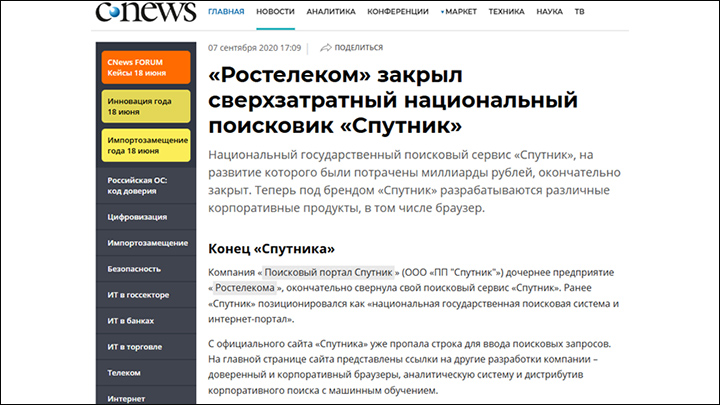Switch to the ТВ section
720x405 pixels.
point(580,11)
